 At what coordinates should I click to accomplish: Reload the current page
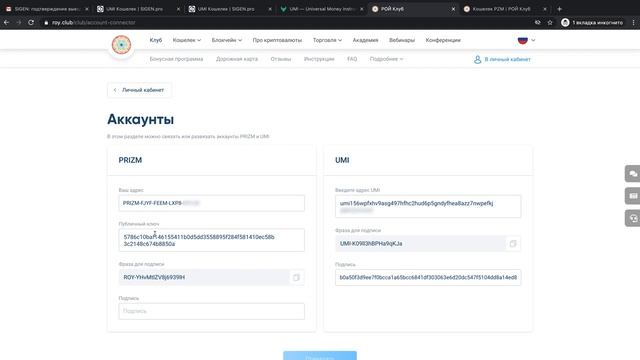31,22
